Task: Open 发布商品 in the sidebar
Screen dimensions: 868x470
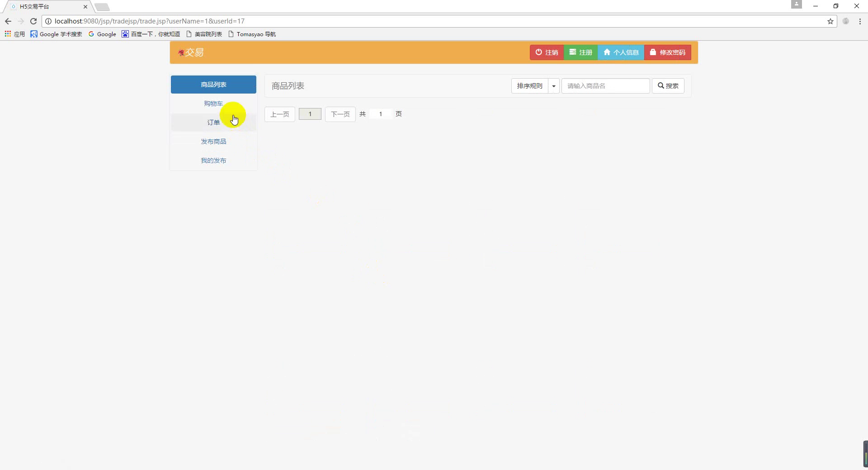Action: click(213, 141)
